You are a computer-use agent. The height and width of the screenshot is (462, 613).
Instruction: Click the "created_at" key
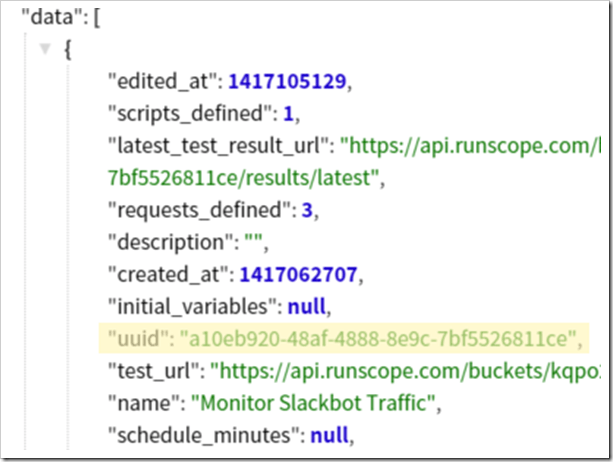click(168, 274)
